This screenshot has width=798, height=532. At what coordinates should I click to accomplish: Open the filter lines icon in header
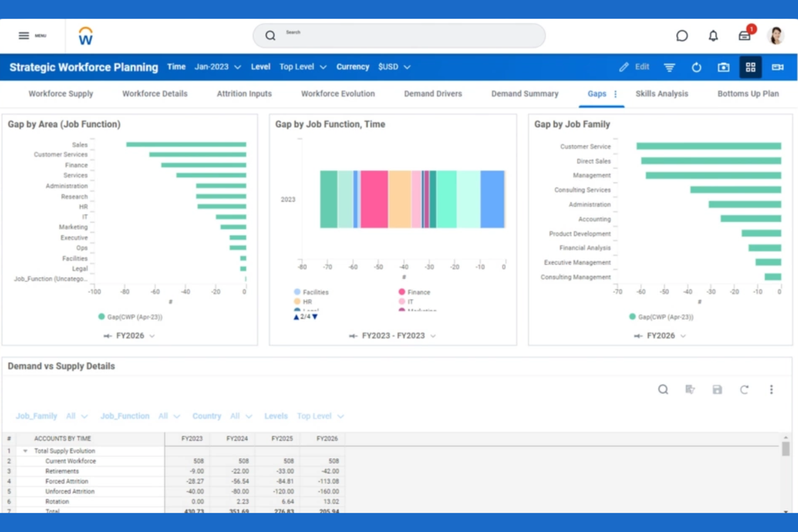(x=669, y=67)
